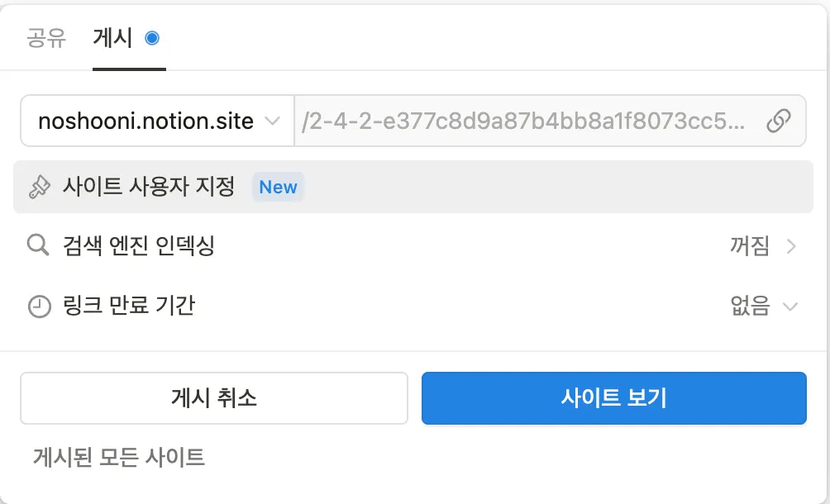Click the paintbrush site customization icon
The height and width of the screenshot is (504, 830).
39,188
